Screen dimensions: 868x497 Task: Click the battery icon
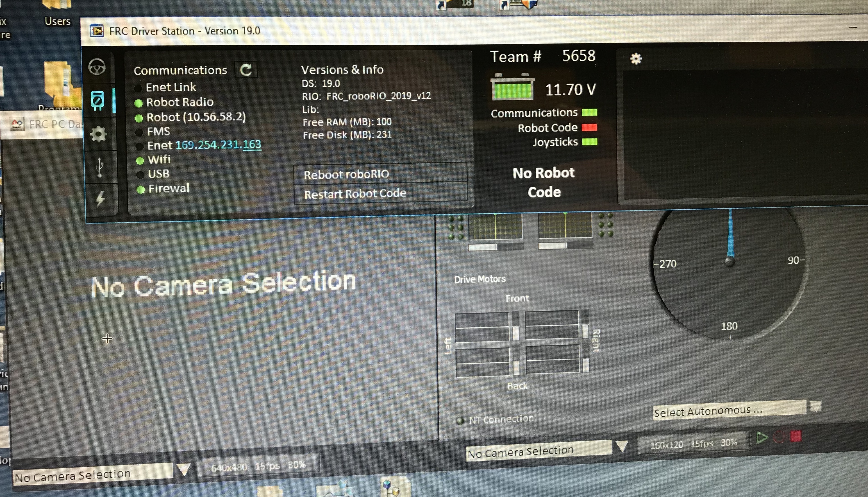(512, 87)
